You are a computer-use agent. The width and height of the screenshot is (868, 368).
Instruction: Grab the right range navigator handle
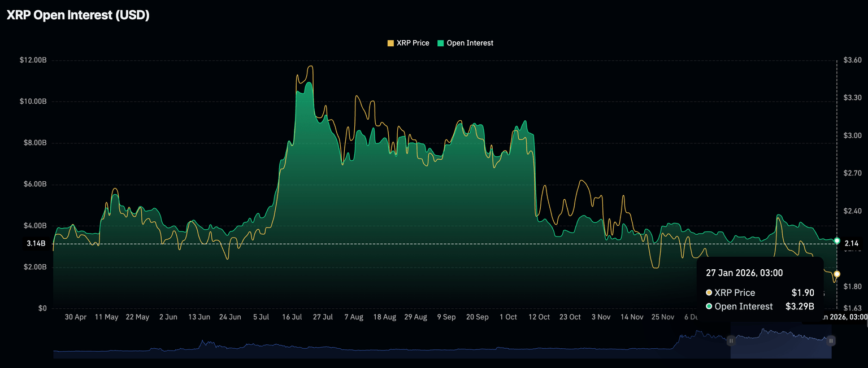[x=831, y=341]
